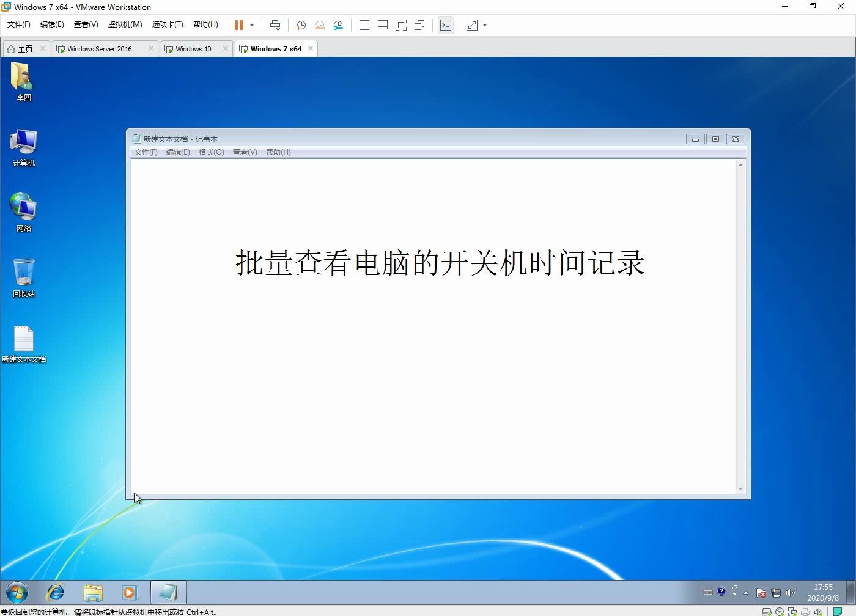Suspend the virtual machine
Viewport: 856px width, 616px height.
pyautogui.click(x=238, y=25)
